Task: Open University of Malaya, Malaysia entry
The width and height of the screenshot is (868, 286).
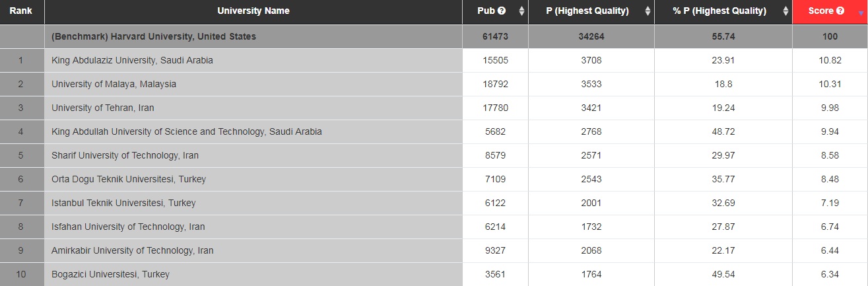Action: tap(114, 84)
